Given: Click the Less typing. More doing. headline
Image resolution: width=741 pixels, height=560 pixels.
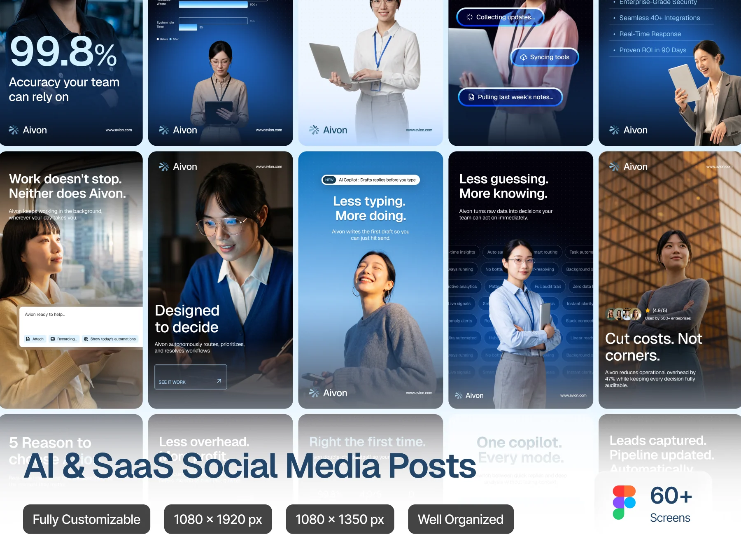Looking at the screenshot, I should tap(370, 208).
